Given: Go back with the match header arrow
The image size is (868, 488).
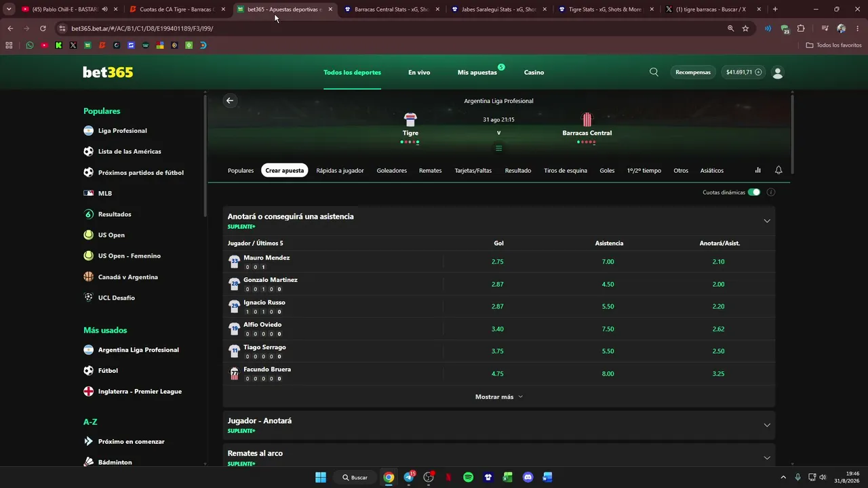Looking at the screenshot, I should tap(230, 100).
